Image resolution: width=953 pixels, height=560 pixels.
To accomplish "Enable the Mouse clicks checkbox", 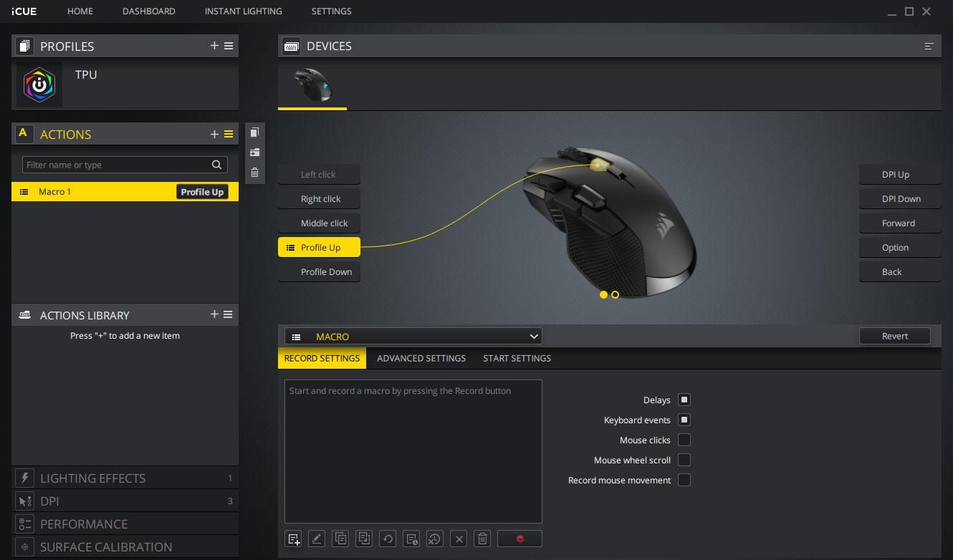I will (684, 440).
